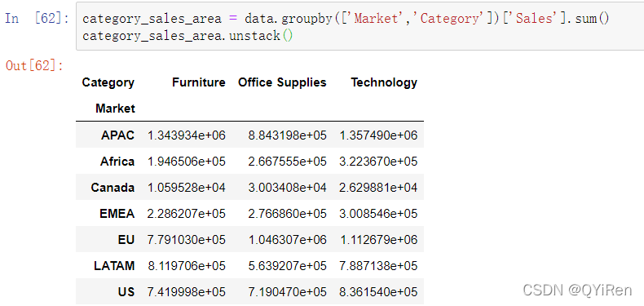Select the Out[62] output prompt
644x306 pixels.
[x=34, y=65]
